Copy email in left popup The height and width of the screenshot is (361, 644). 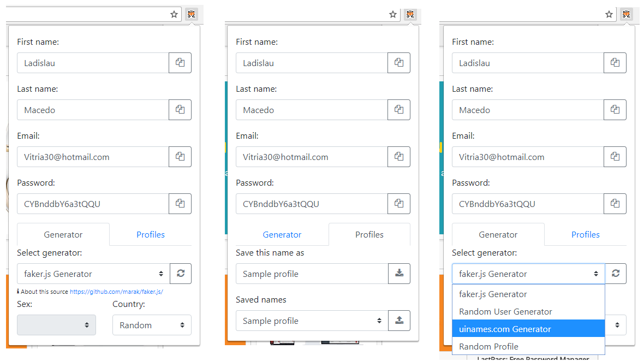[x=180, y=157]
